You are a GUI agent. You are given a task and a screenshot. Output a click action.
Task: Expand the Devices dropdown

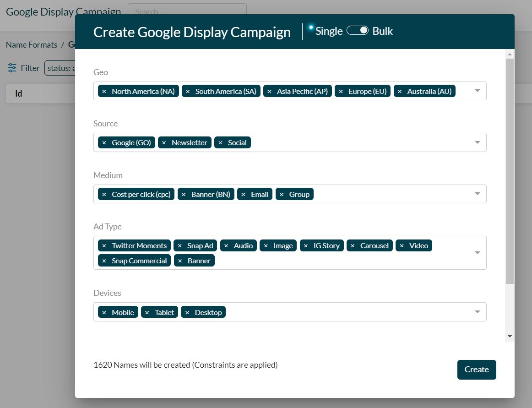478,312
